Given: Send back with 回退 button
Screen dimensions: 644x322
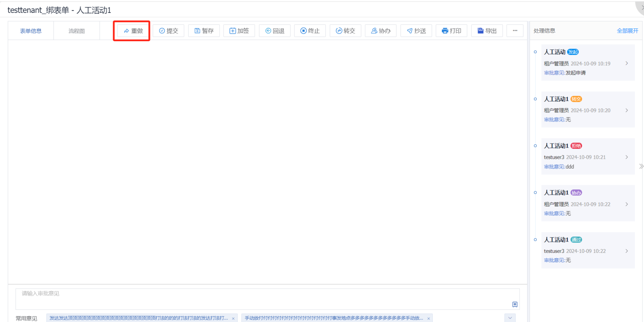Looking at the screenshot, I should (x=275, y=31).
